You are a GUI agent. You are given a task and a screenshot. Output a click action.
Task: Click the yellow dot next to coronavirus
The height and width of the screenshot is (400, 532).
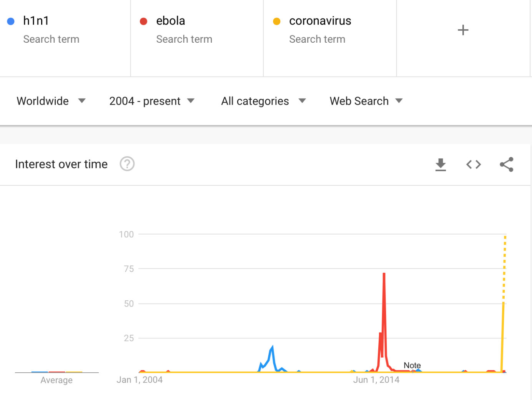pos(276,21)
